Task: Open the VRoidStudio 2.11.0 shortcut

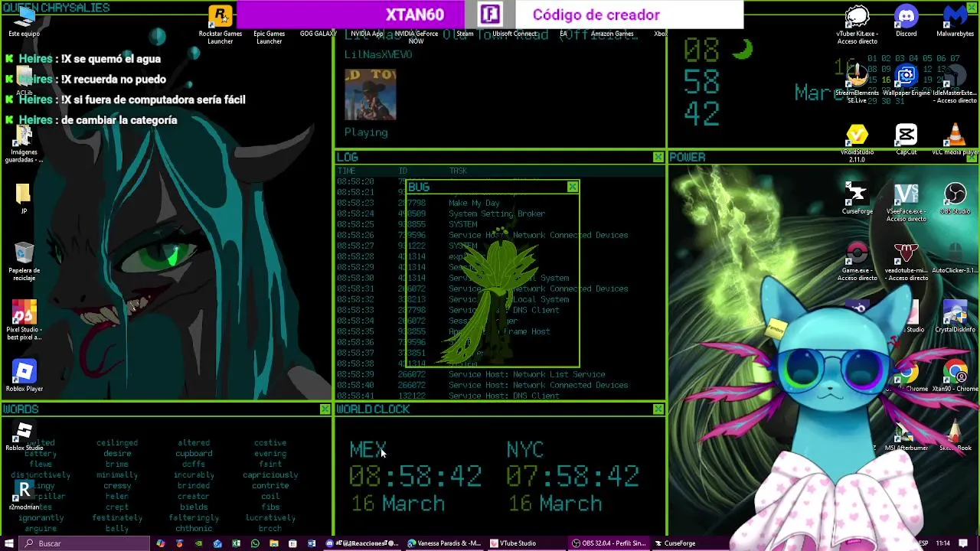Action: (x=857, y=143)
